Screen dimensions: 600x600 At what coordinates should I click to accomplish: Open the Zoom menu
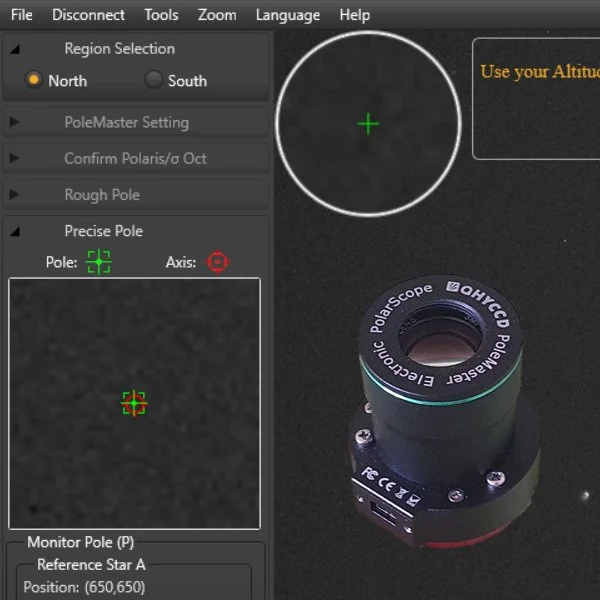(217, 15)
